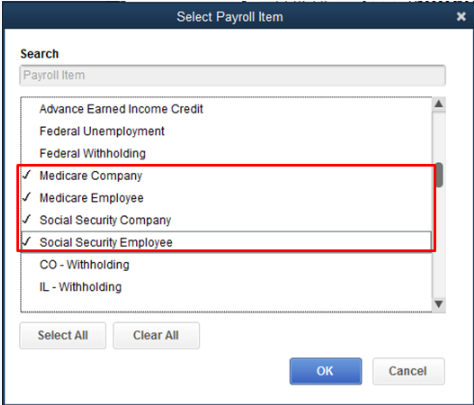The image size is (474, 405).
Task: Uncheck the Medicare Employee checkmark
Action: click(27, 197)
